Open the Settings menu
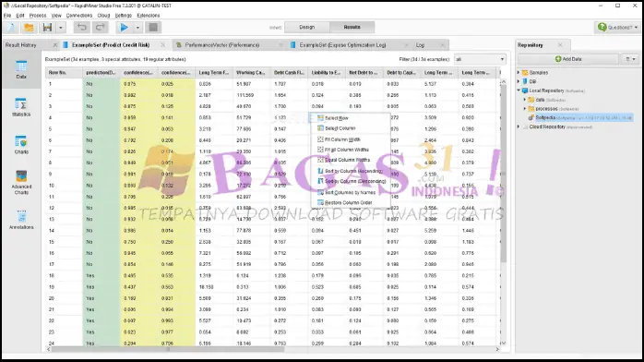The image size is (644, 362). coord(124,15)
